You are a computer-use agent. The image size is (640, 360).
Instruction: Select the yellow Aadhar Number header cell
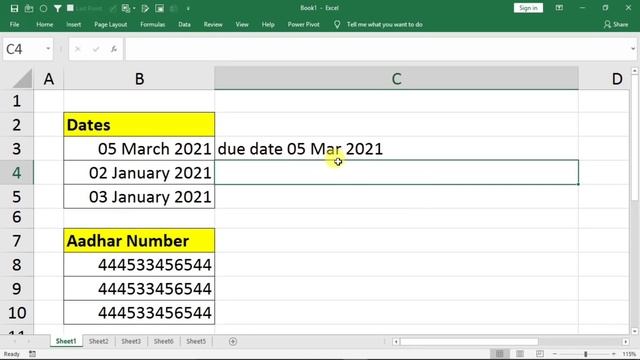[139, 241]
